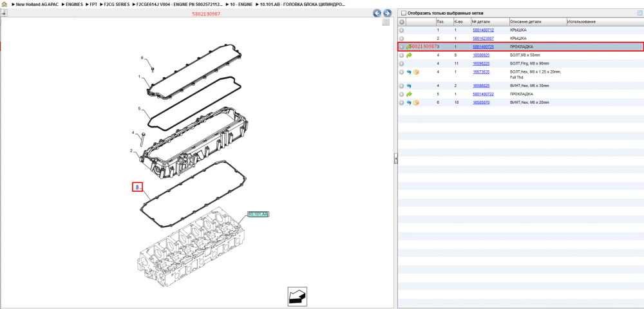This screenshot has width=644, height=309.
Task: Click green arrow in the 16586925 row
Action: [409, 55]
